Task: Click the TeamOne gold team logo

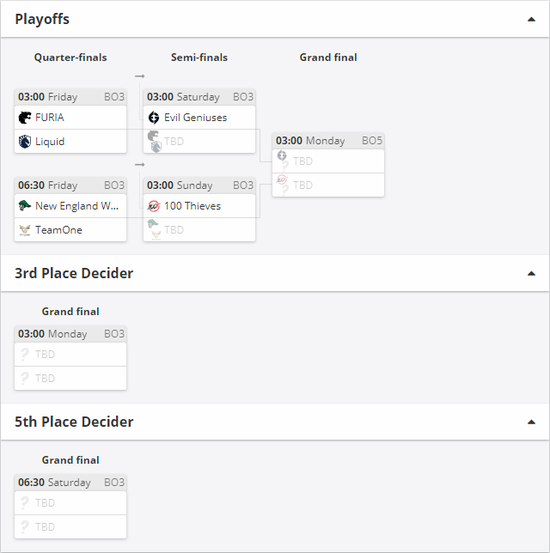Action: pyautogui.click(x=25, y=230)
